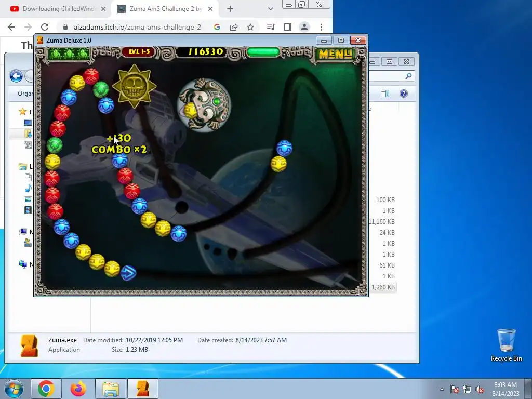Open Firefox from the taskbar

click(x=78, y=389)
